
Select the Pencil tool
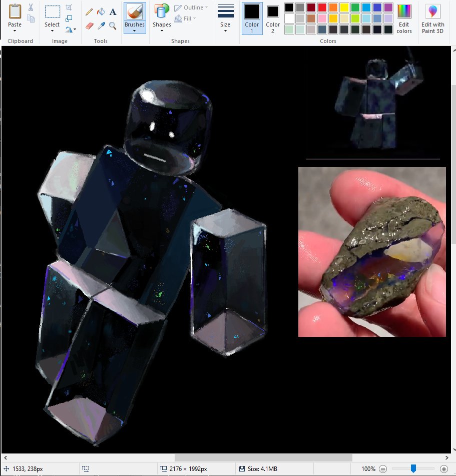coord(89,12)
